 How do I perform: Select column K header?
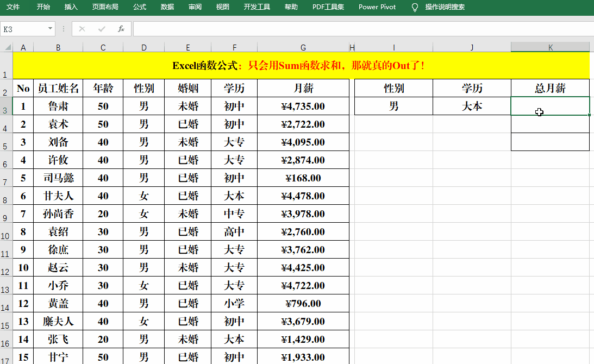(550, 47)
